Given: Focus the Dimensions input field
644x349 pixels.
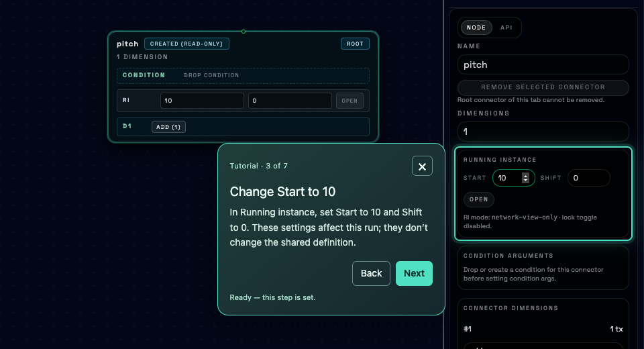Looking at the screenshot, I should [543, 132].
